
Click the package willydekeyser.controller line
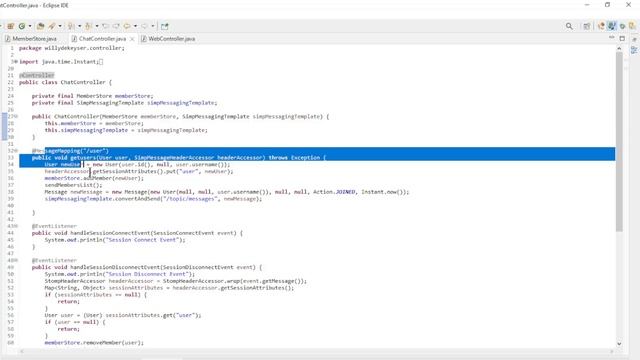click(x=71, y=48)
